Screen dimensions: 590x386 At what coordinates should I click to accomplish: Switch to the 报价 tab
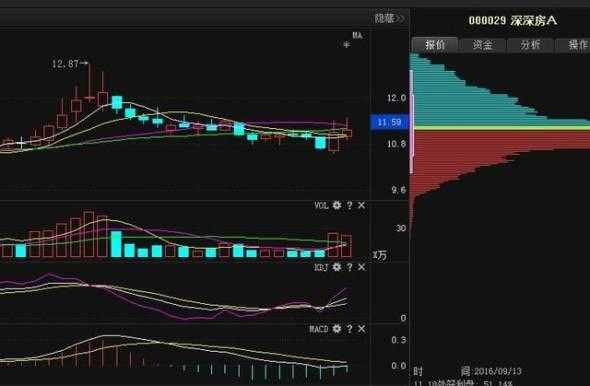[x=435, y=45]
